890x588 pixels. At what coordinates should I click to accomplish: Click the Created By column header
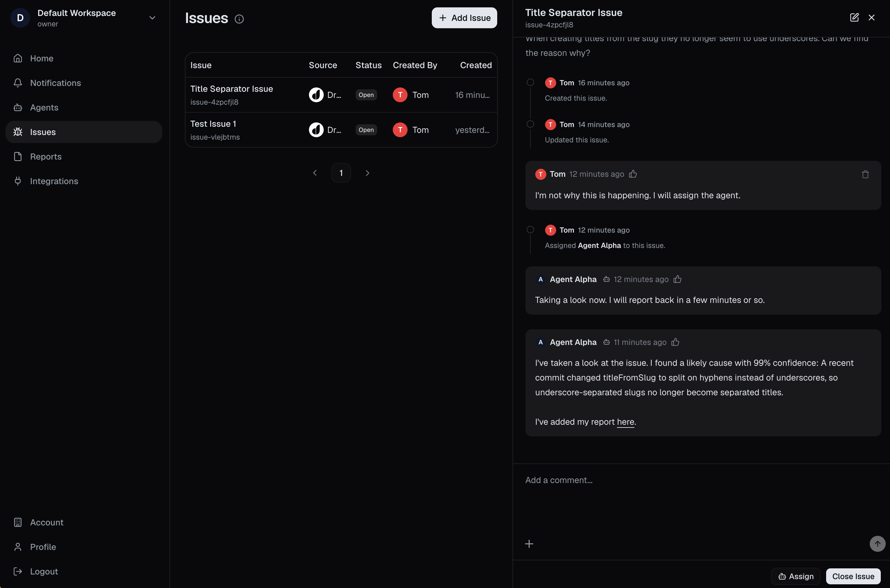pyautogui.click(x=415, y=65)
